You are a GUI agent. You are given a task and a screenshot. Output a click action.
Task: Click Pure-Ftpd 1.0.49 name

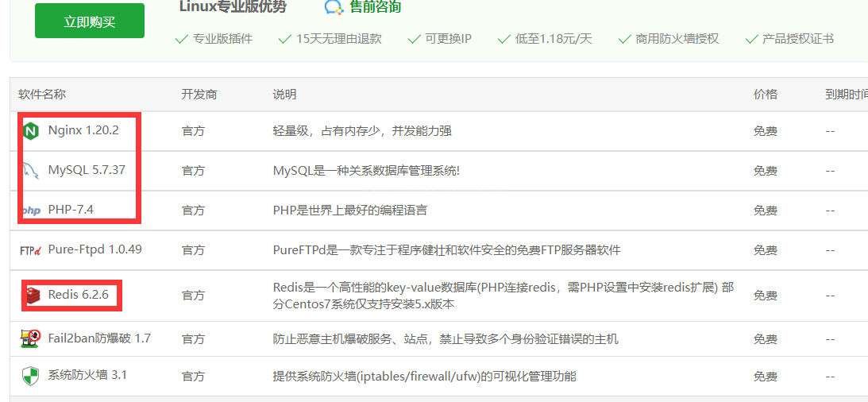click(x=95, y=249)
